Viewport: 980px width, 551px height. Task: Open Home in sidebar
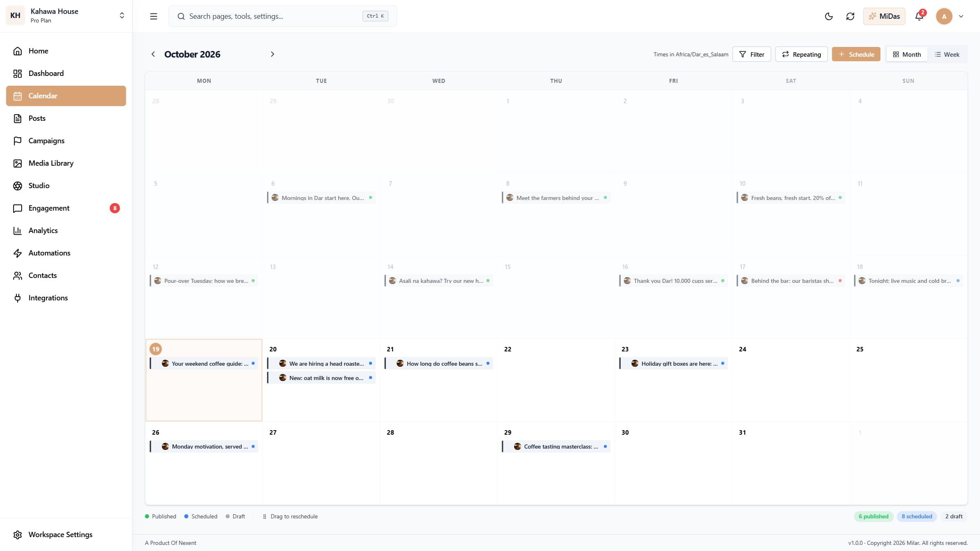(66, 51)
